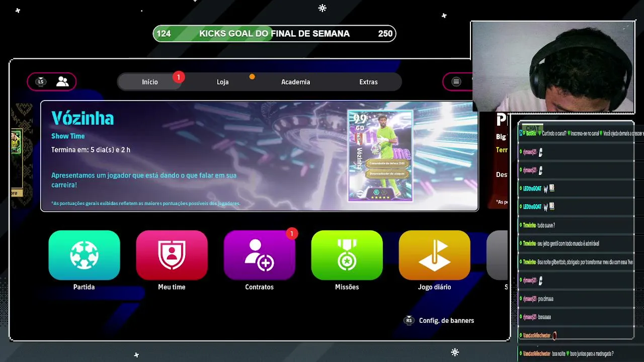
Task: Click the 'Missões' label under the tile
Action: click(347, 287)
